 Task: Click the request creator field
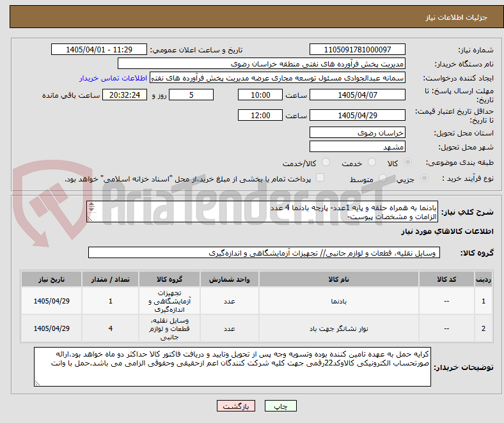click(278, 78)
